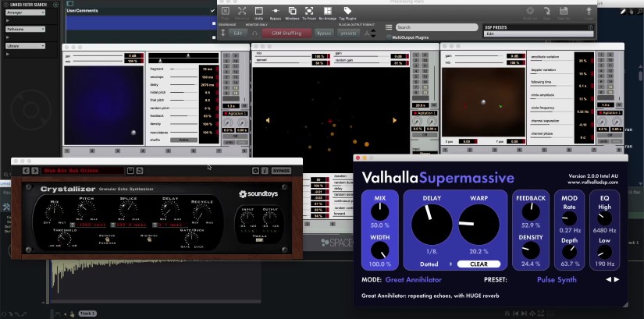Open the presets button in rack
This screenshot has height=319, width=644.
(349, 34)
